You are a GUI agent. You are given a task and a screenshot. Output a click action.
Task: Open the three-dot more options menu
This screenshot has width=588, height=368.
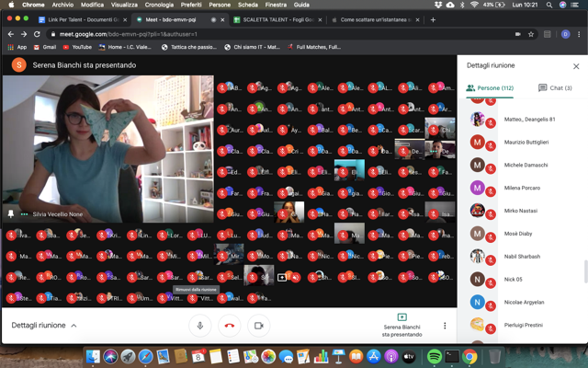(x=445, y=325)
